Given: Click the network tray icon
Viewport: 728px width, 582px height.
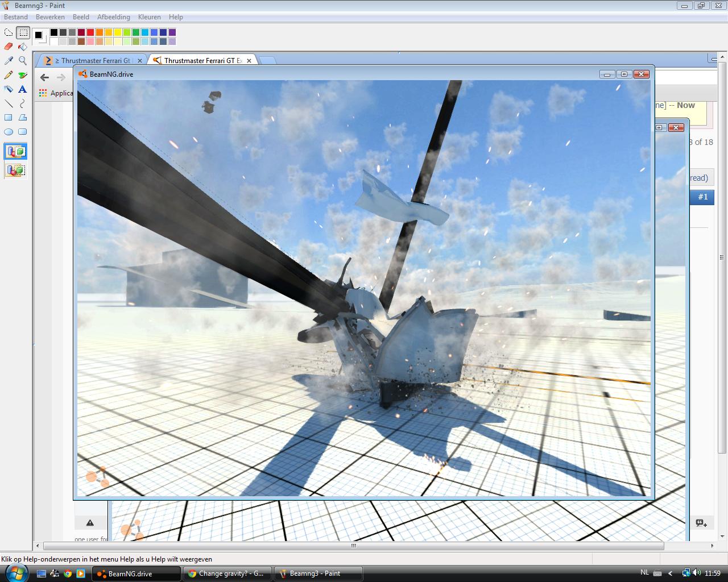Looking at the screenshot, I should coord(686,573).
